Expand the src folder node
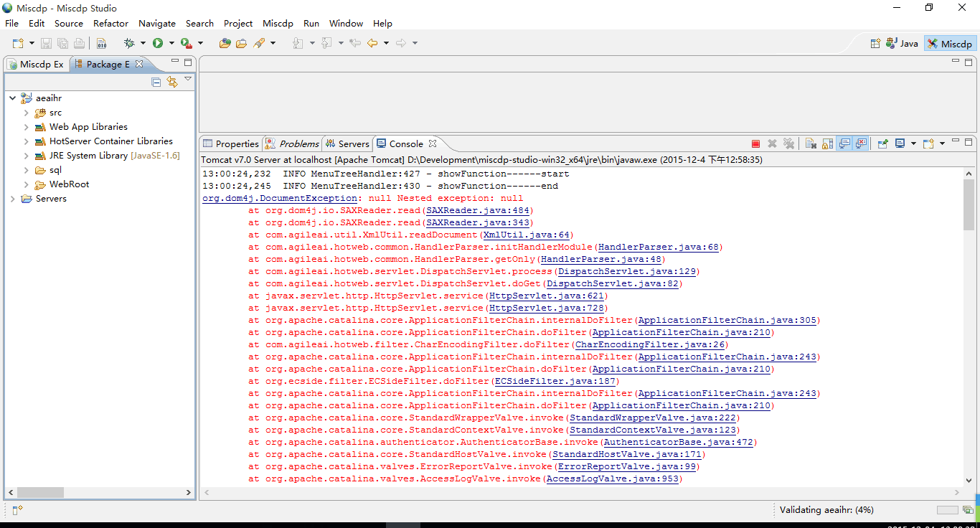 pos(26,113)
